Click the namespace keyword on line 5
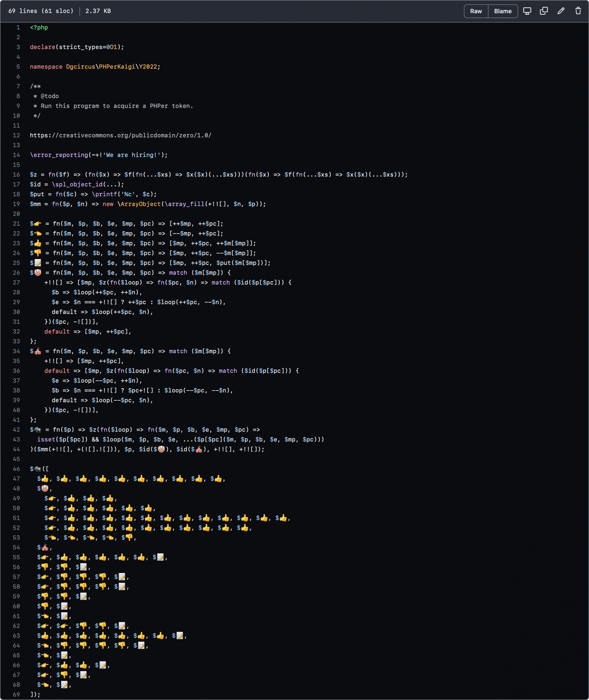This screenshot has width=589, height=700. tap(46, 66)
